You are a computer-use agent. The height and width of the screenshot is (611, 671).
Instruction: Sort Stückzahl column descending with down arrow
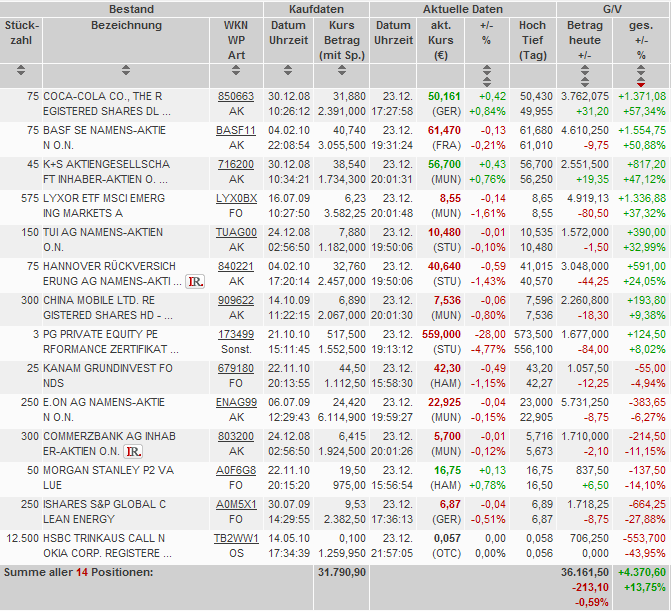tap(21, 73)
